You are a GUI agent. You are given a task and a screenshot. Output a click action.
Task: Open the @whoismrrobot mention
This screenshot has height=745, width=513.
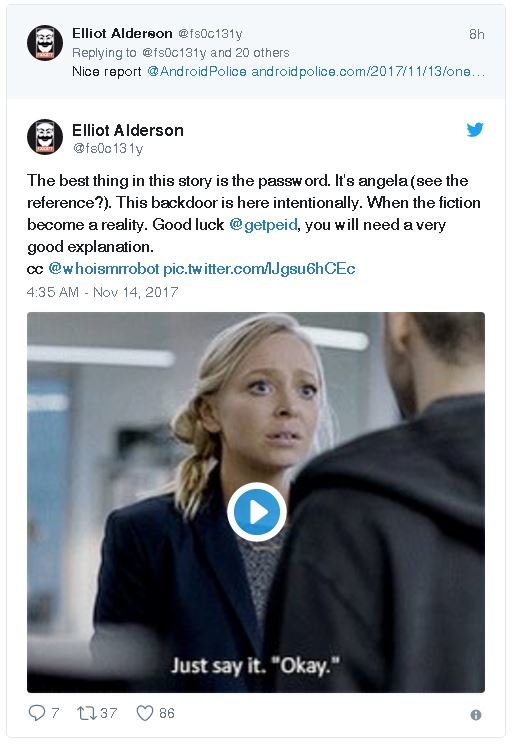[104, 269]
